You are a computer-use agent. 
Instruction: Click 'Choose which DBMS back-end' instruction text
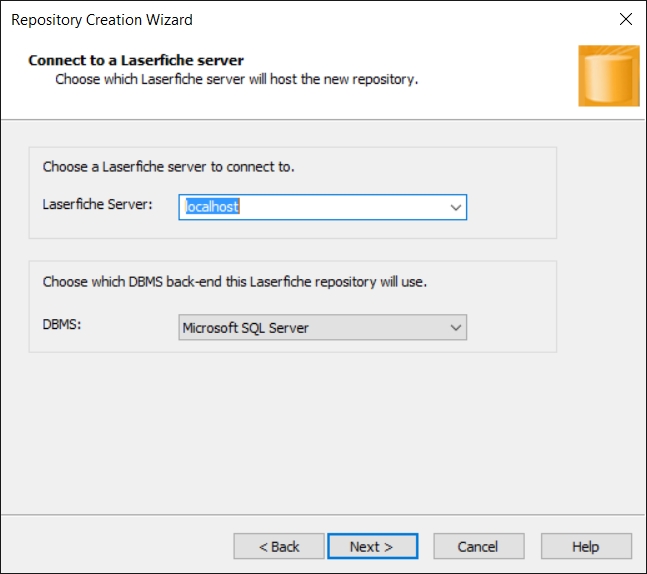(234, 282)
